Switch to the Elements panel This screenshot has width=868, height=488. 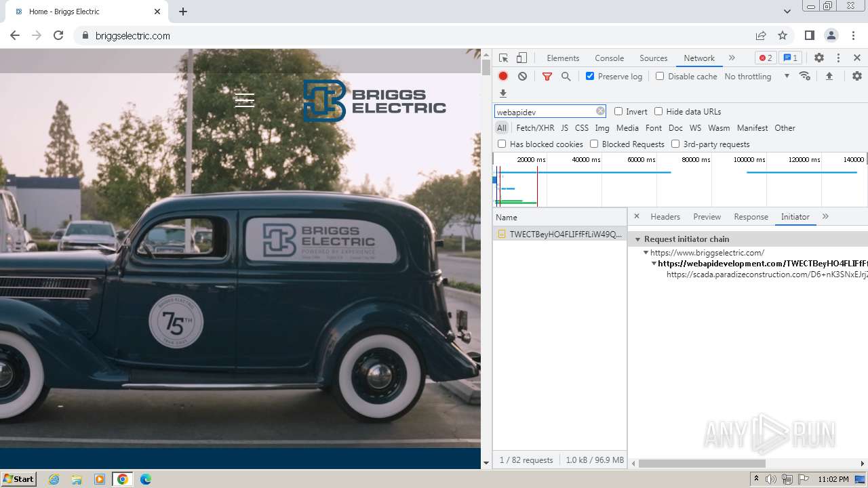(x=563, y=58)
